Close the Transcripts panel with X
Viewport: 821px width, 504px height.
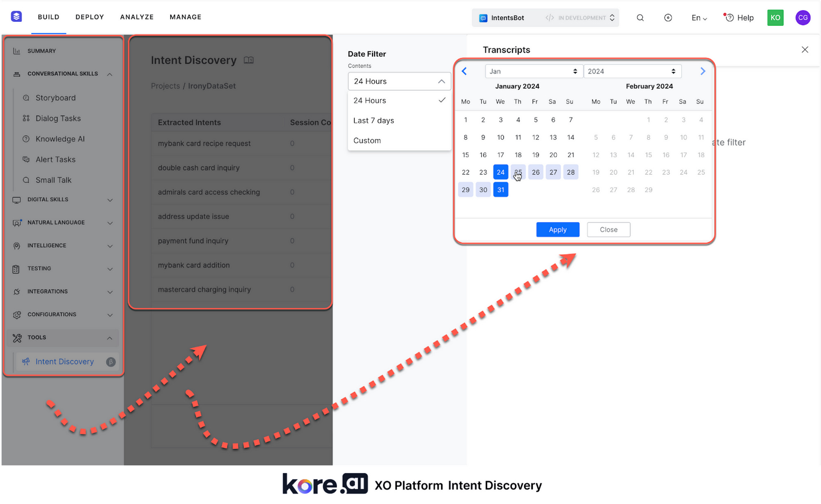coord(805,50)
